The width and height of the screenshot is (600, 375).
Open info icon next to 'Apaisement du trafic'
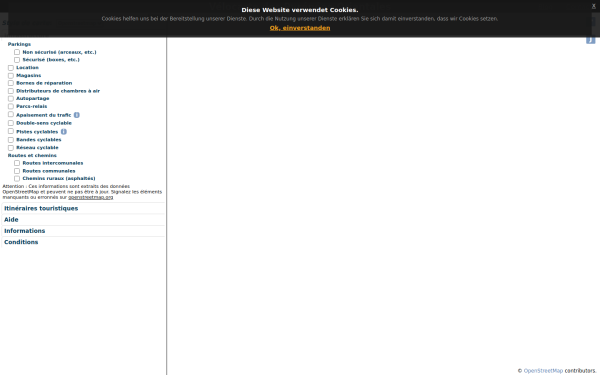[77, 115]
